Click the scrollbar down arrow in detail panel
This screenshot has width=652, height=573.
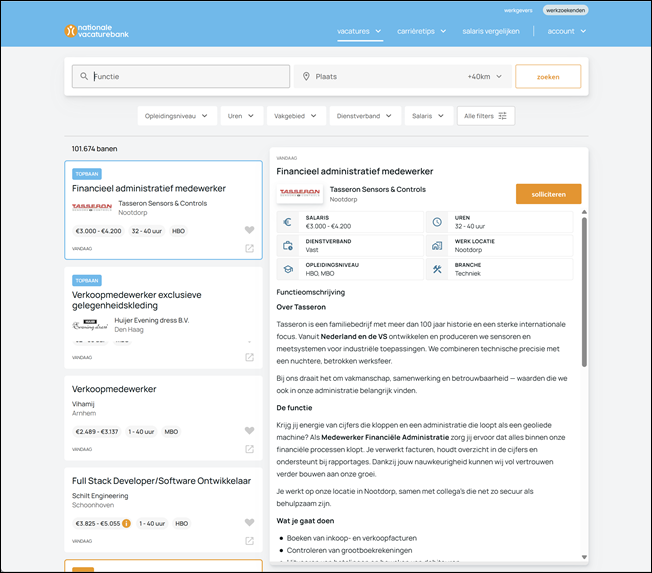[584, 557]
